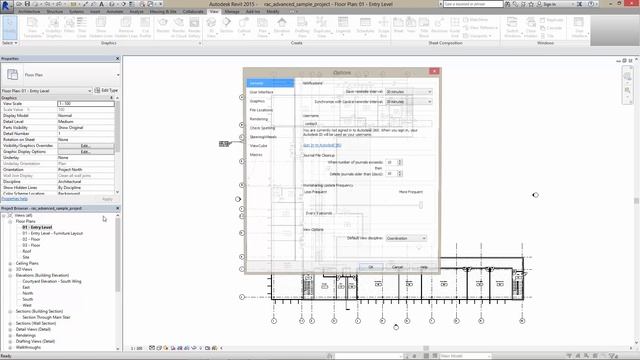Screen dimensions: 640x360
Task: Open the Render Gallery icon
Action: tap(194, 27)
